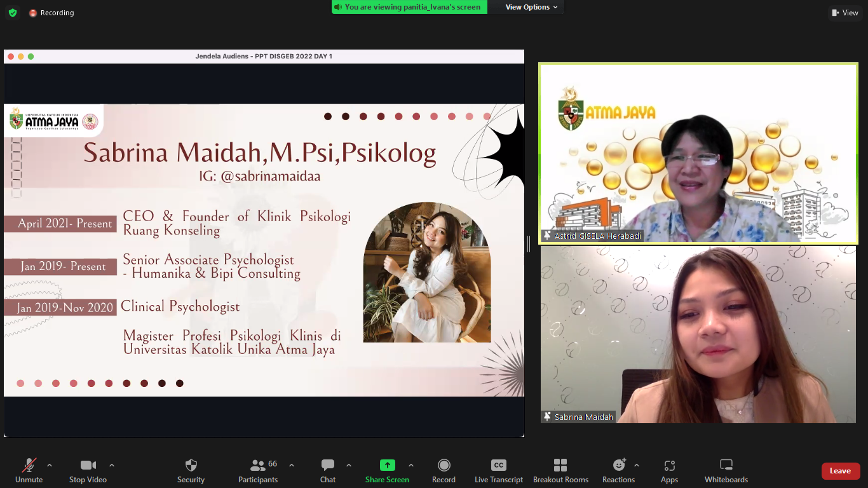Unmute the microphone
Image resolution: width=868 pixels, height=488 pixels.
[x=29, y=470]
